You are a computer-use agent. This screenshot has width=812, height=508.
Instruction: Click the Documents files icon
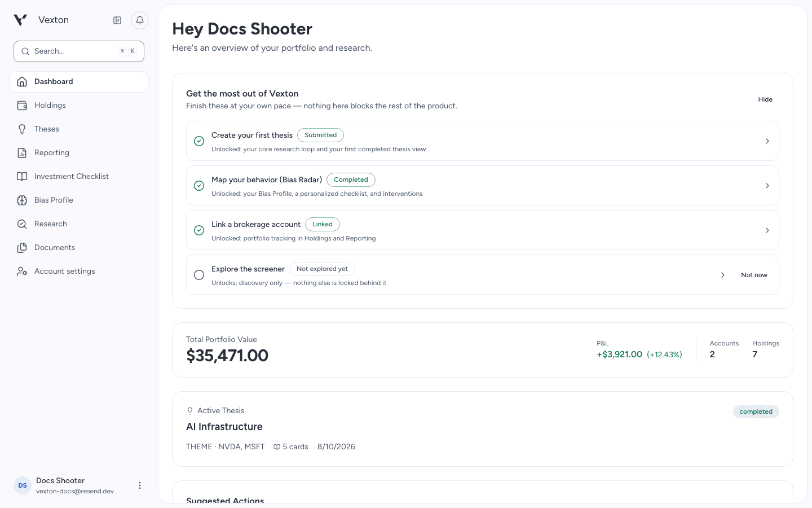tap(22, 248)
